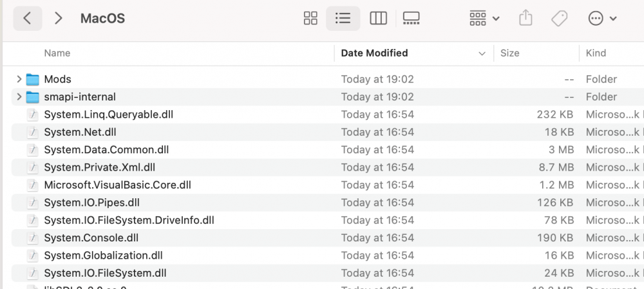Go forward to the next folder

[59, 18]
